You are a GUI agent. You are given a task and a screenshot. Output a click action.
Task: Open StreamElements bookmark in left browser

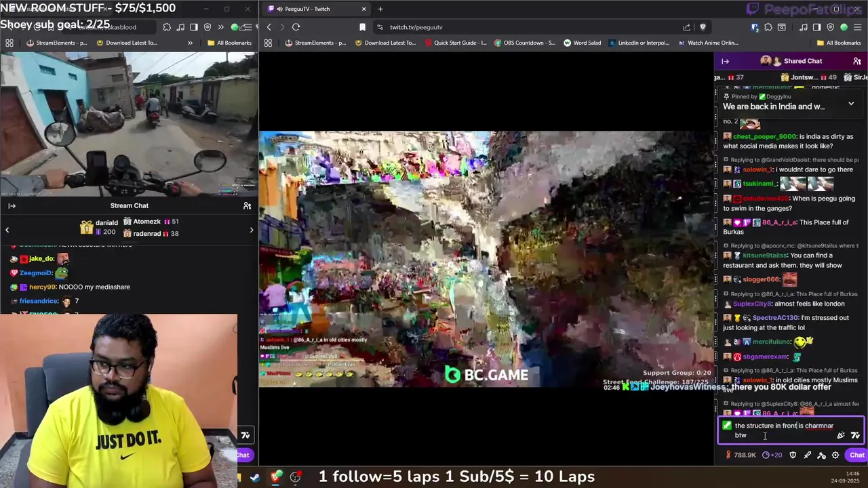coord(58,43)
